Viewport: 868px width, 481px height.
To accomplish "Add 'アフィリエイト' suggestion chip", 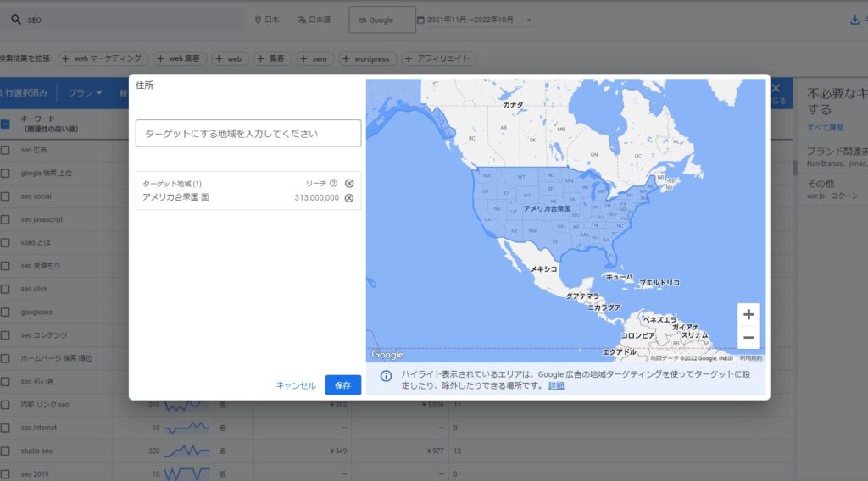I will point(438,58).
